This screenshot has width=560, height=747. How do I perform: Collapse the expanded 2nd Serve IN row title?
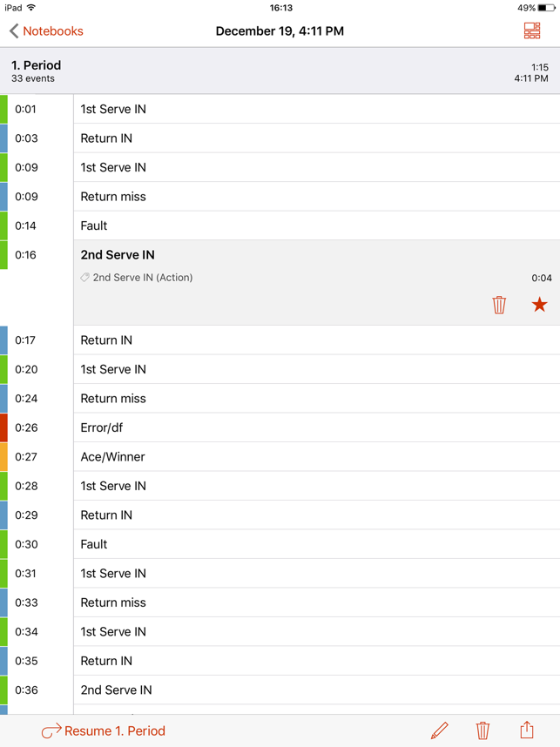[x=118, y=255]
